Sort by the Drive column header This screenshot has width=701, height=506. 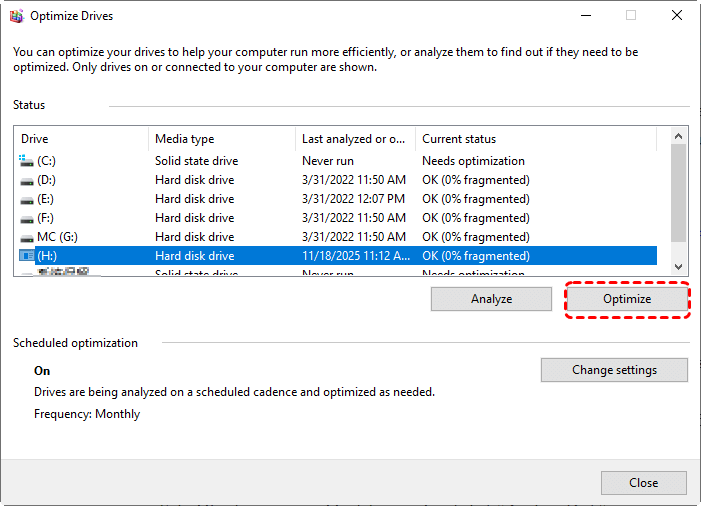pyautogui.click(x=82, y=139)
